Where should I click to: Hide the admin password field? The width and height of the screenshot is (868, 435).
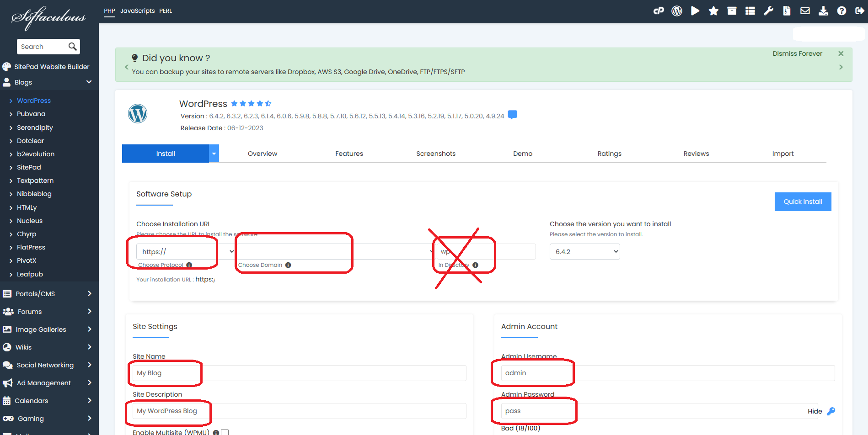814,411
